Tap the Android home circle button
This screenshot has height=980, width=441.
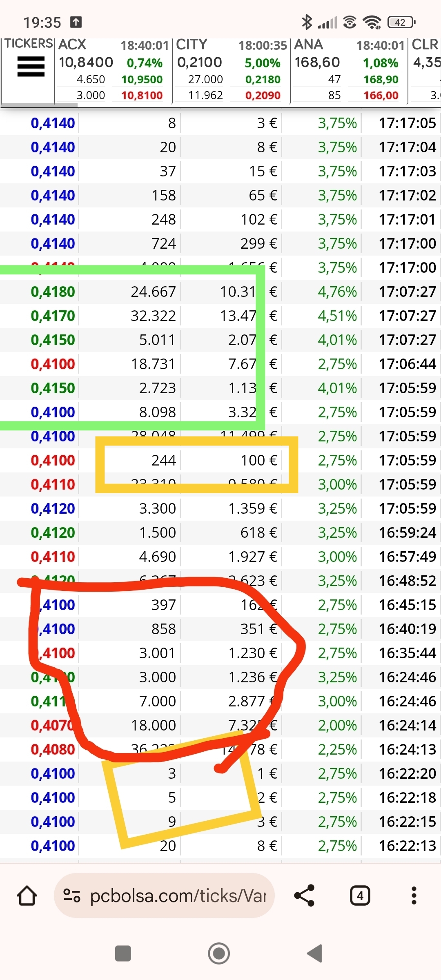219,953
